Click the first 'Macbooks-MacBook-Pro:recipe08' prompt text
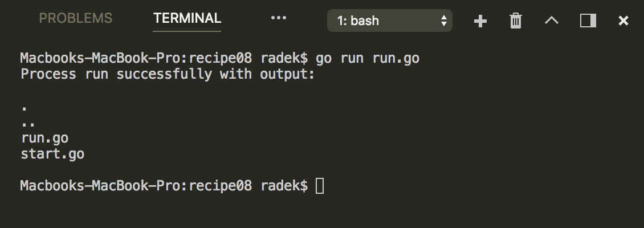The height and width of the screenshot is (228, 644). pos(136,58)
